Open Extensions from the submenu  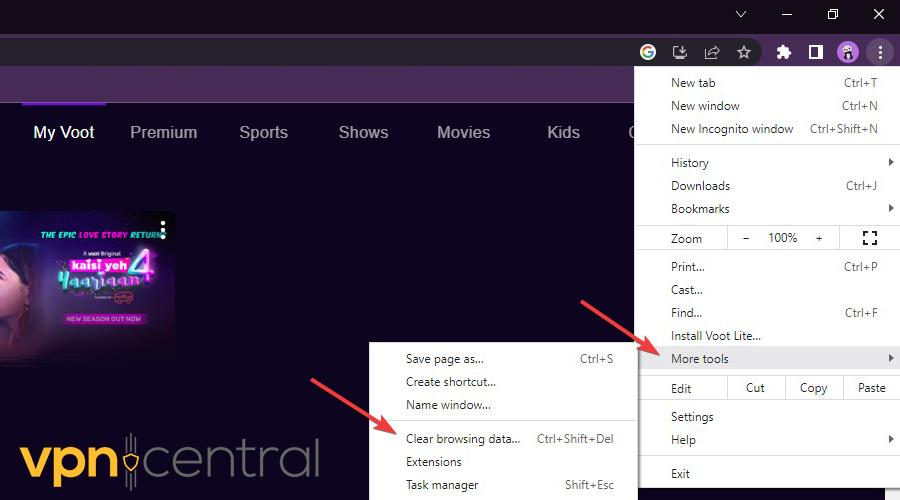pos(503,462)
